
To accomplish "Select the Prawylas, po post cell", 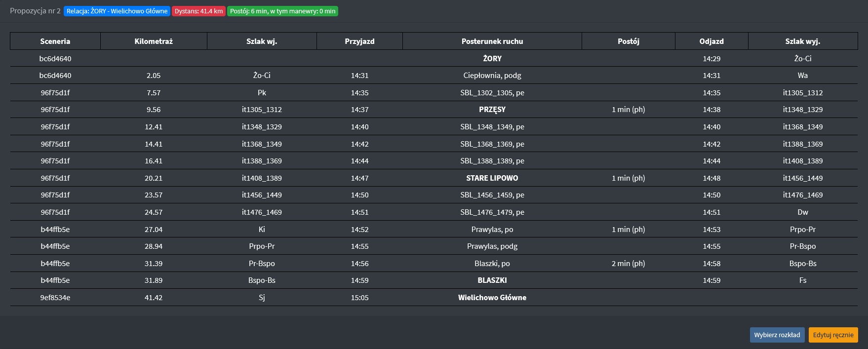I will (x=492, y=230).
